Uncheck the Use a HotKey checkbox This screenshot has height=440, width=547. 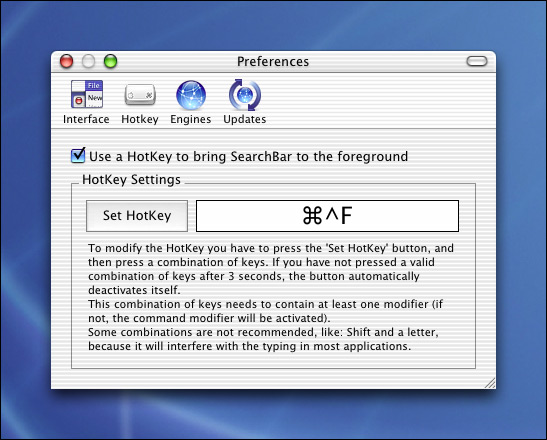point(78,155)
